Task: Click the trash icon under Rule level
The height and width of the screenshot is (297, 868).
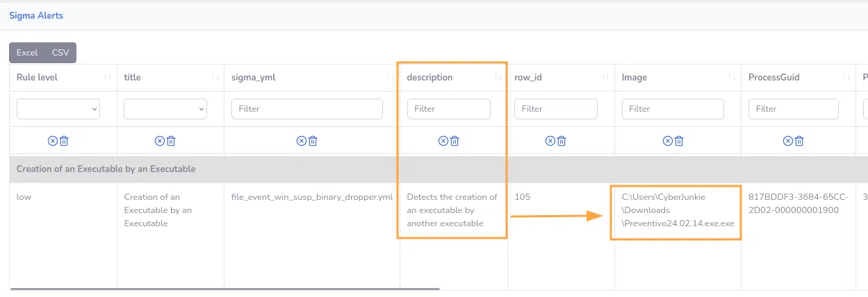Action: [x=64, y=141]
